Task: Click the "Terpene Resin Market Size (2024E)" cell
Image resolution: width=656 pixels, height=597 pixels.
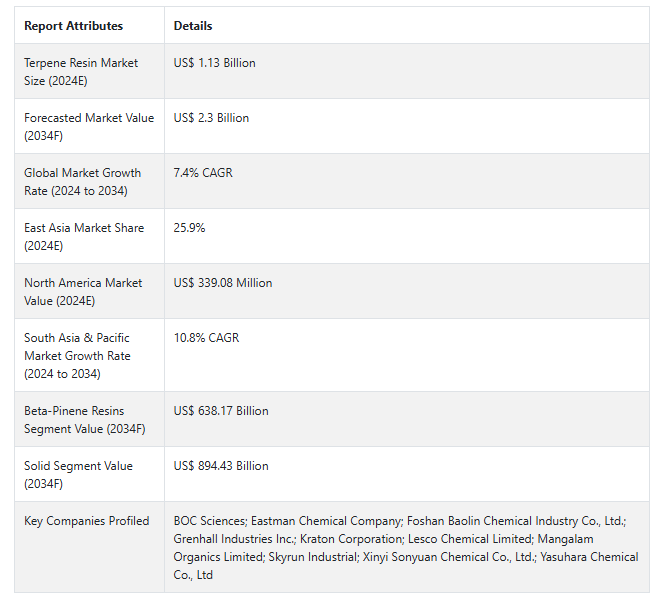Action: point(82,71)
